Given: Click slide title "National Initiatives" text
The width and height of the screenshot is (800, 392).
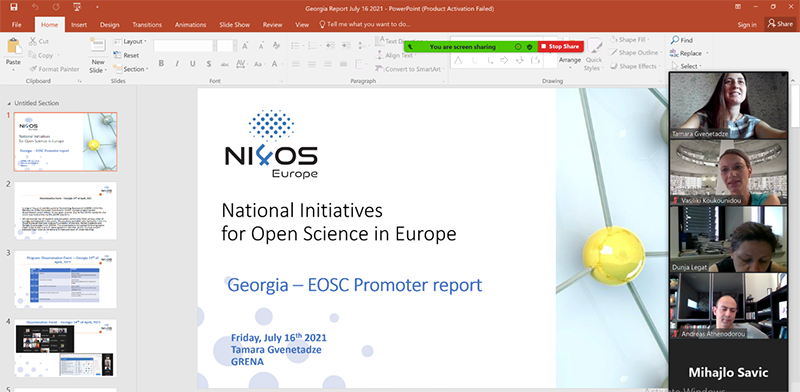Looking at the screenshot, I should pos(302,210).
